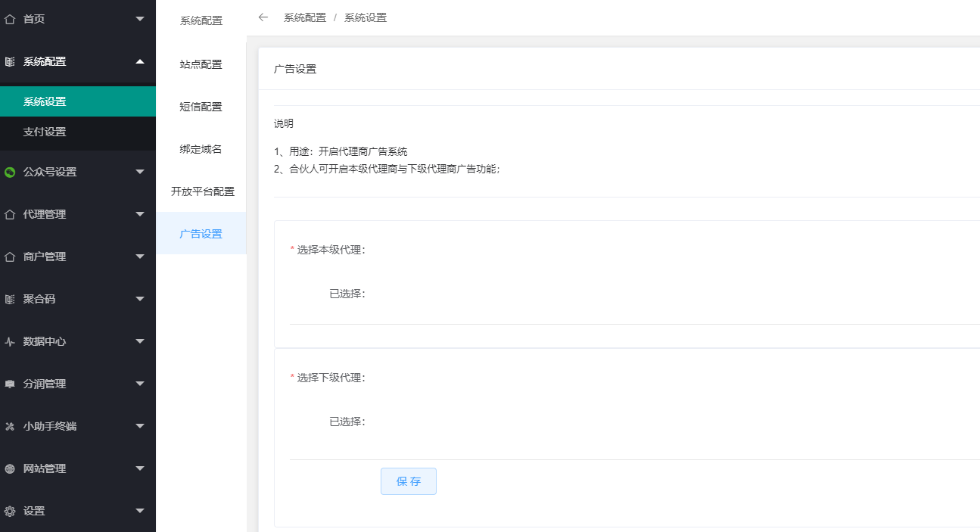The image size is (980, 532).
Task: Open the 商户管理 menu label
Action: tap(45, 257)
